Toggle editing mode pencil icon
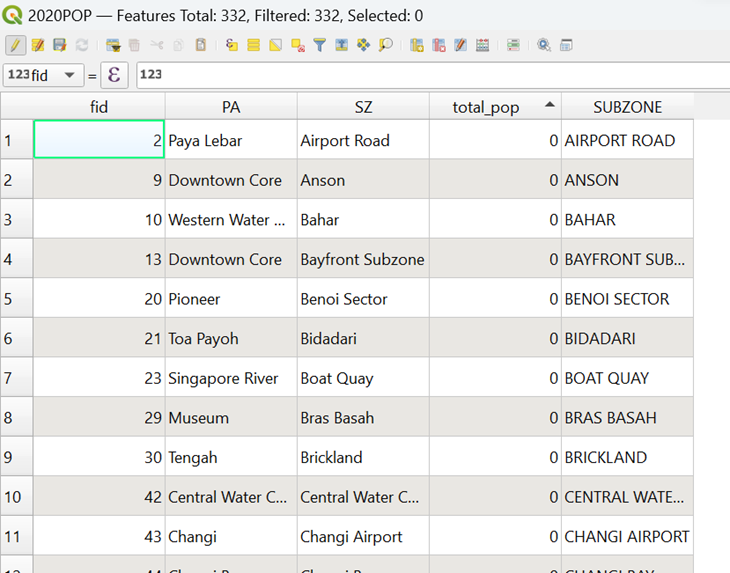Viewport: 730px width, 573px height. point(16,45)
